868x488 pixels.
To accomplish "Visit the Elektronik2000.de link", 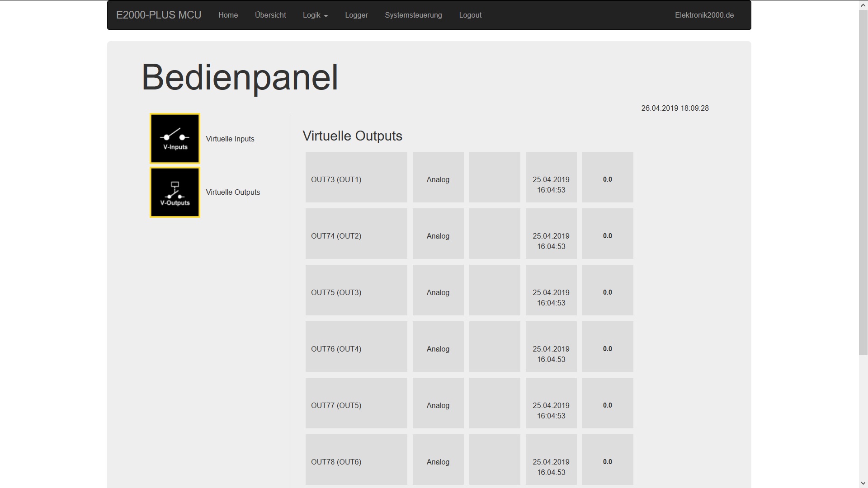I will [704, 15].
